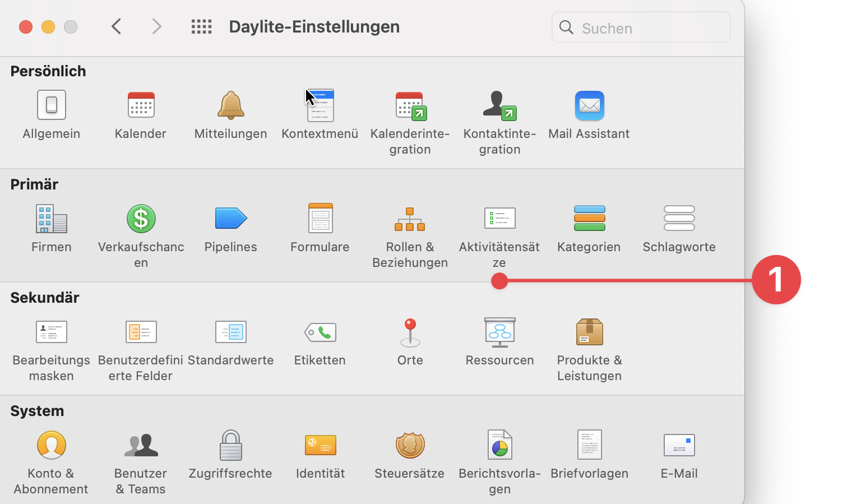Select the Schlagworte icon
Viewport: 847px width, 504px height.
click(x=679, y=219)
